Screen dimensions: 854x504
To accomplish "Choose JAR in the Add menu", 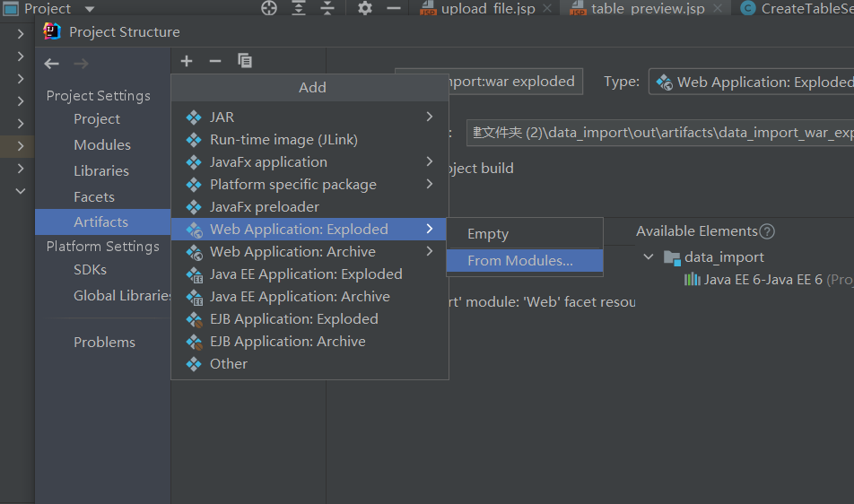I will pyautogui.click(x=222, y=117).
